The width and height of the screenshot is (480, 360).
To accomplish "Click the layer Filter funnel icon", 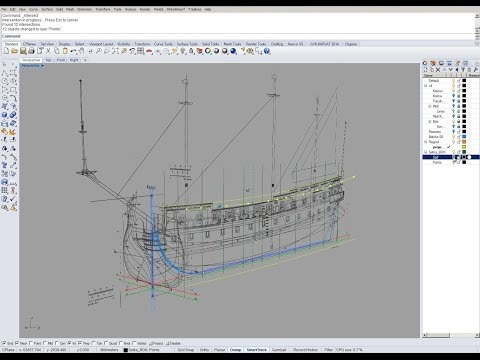I will [x=463, y=70].
